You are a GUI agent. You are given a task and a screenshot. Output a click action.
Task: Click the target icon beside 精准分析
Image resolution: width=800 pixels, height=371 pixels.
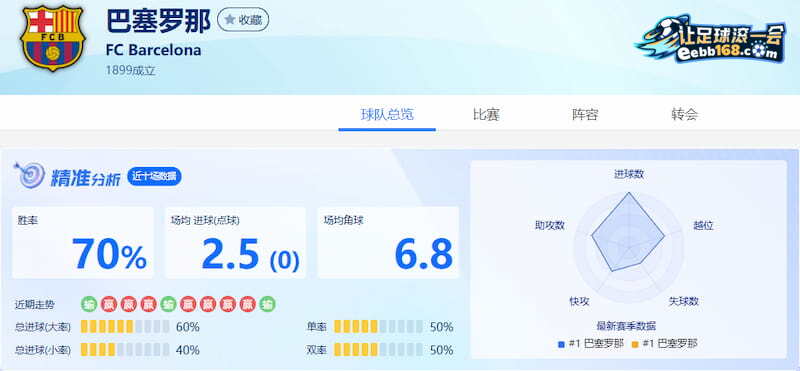coord(29,175)
